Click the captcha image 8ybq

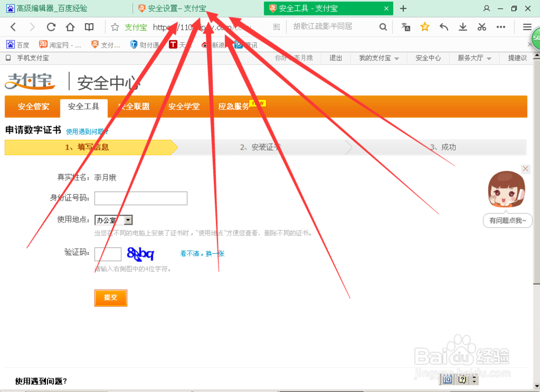(x=140, y=254)
